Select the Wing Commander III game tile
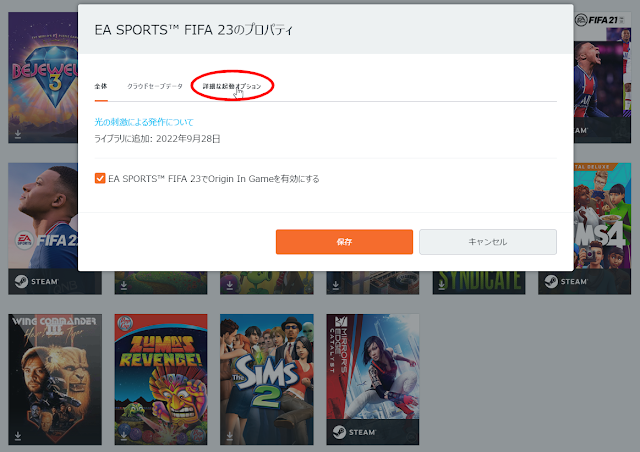Image resolution: width=640 pixels, height=452 pixels. click(x=55, y=379)
